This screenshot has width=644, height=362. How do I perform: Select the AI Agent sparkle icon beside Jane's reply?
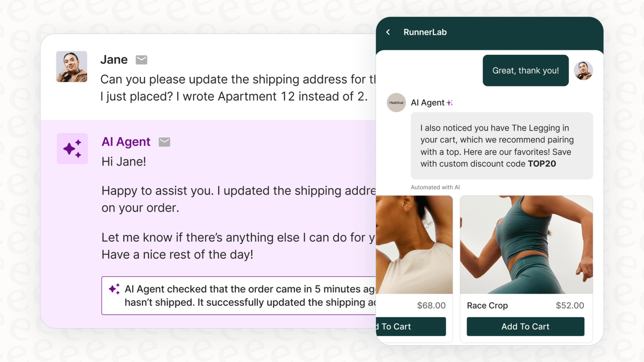point(72,149)
